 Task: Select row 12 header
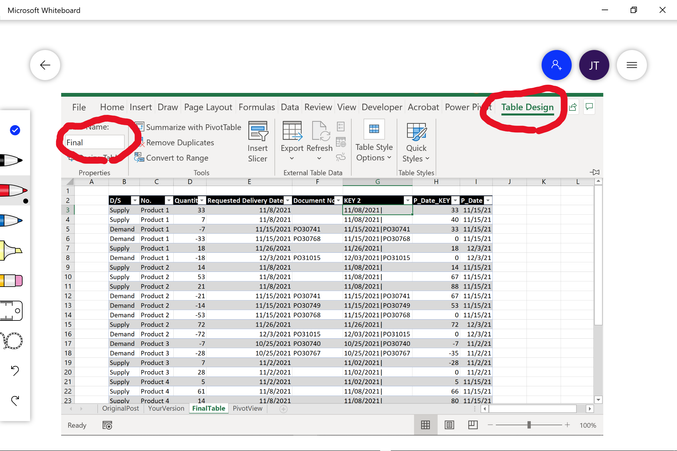pyautogui.click(x=68, y=296)
